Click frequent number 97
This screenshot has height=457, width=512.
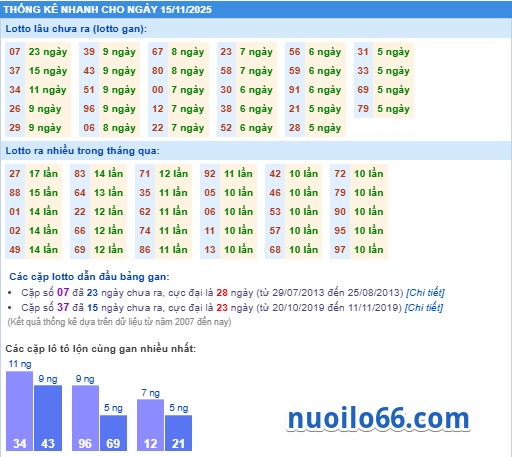(340, 250)
